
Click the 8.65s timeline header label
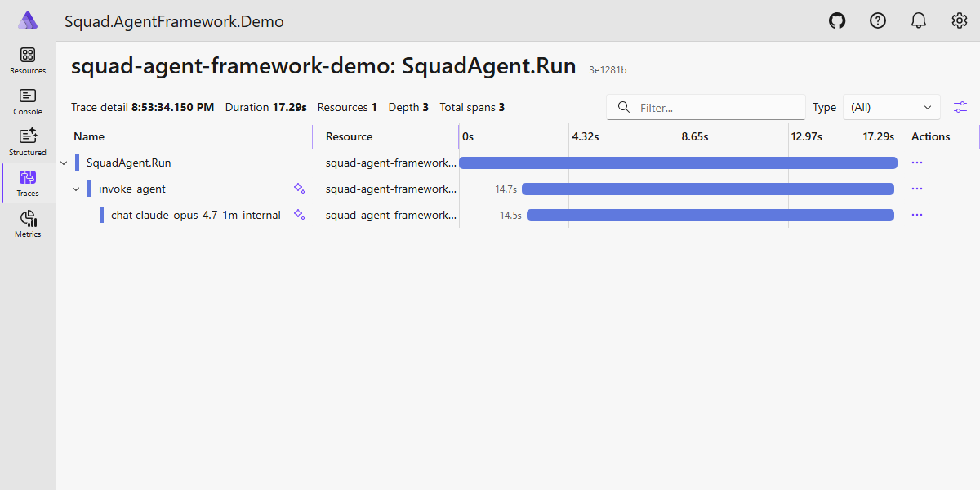click(x=695, y=136)
